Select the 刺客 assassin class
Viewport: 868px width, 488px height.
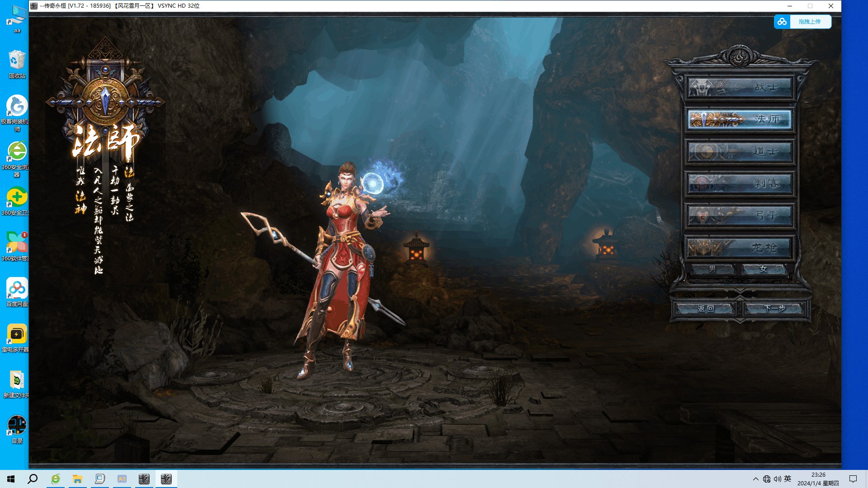coord(740,183)
